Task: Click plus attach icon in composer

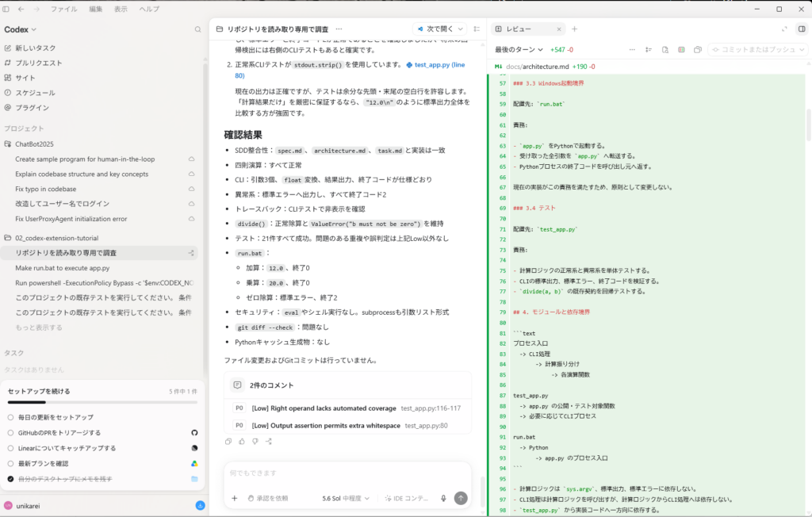Action: tap(235, 498)
